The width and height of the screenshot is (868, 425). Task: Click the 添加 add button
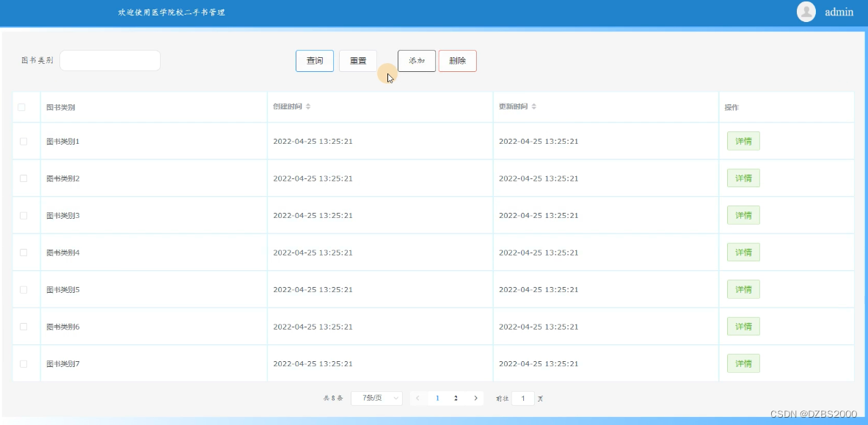click(416, 61)
